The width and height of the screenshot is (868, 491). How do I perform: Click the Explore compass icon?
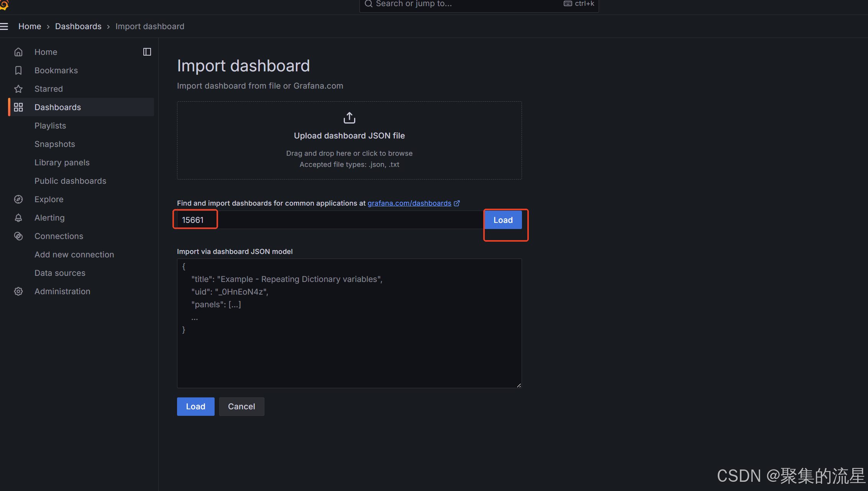click(x=18, y=199)
